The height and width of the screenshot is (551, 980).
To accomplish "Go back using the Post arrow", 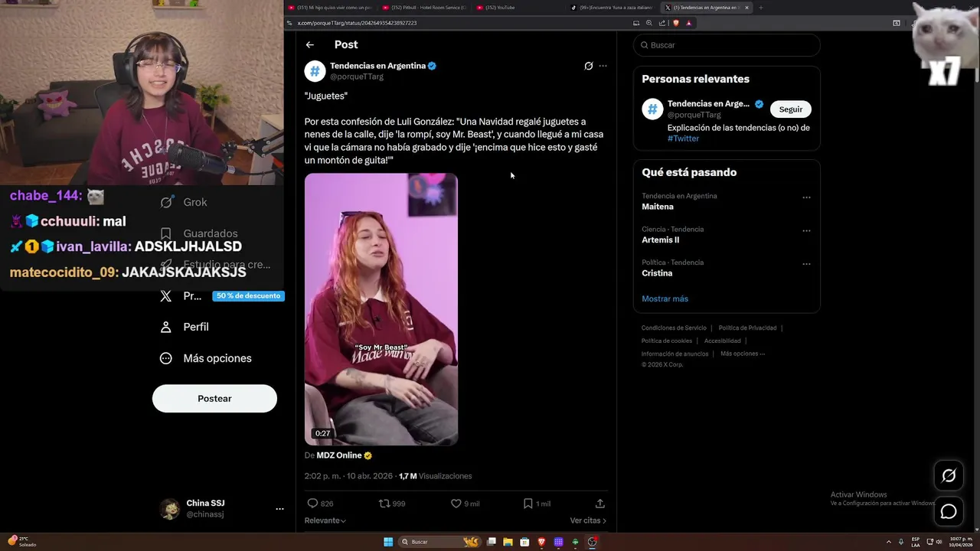I will [x=309, y=45].
